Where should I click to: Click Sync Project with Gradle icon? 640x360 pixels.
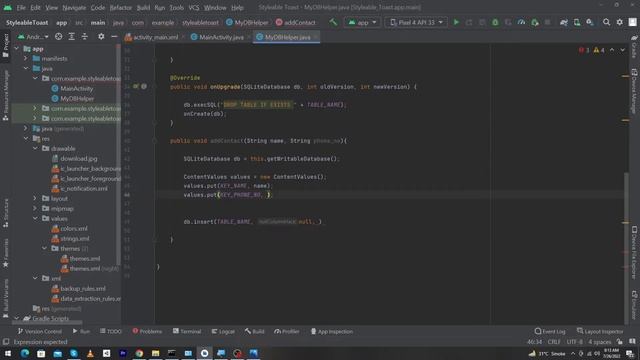(564, 22)
